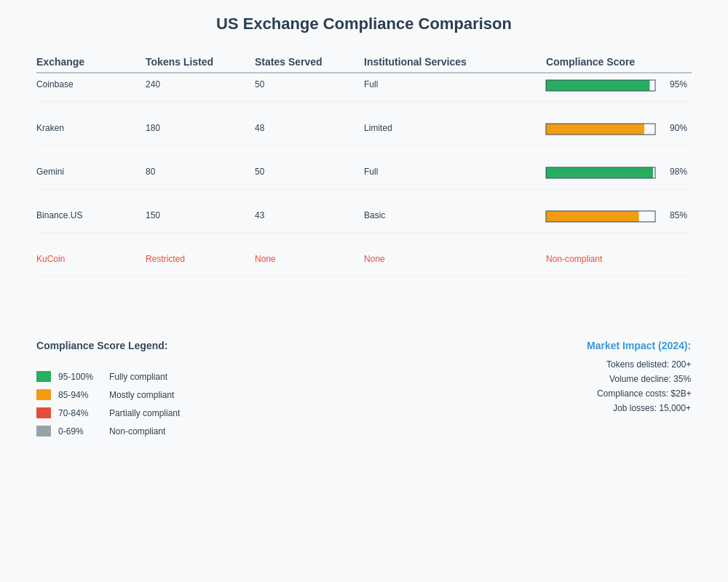Click the Market Impact (2024) heading

(x=638, y=346)
